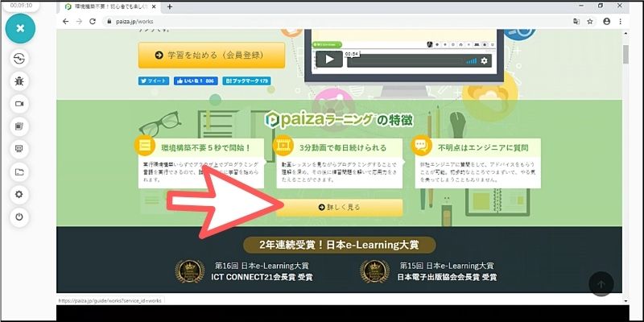Click the Twitter ツイート button

pyautogui.click(x=154, y=81)
